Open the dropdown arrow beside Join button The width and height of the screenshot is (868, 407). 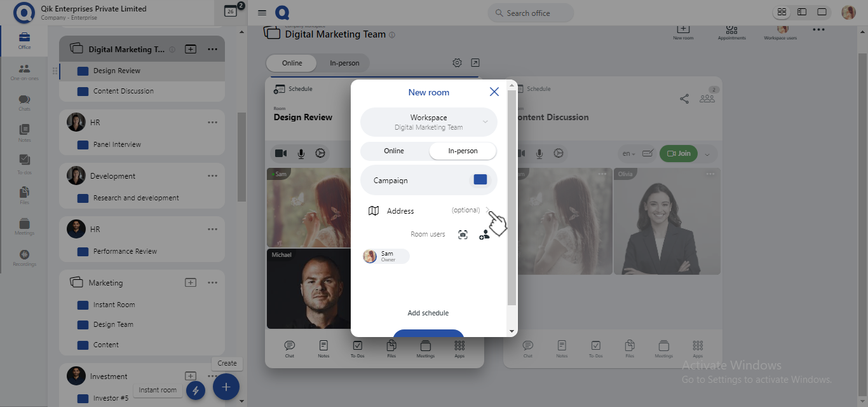click(x=707, y=154)
